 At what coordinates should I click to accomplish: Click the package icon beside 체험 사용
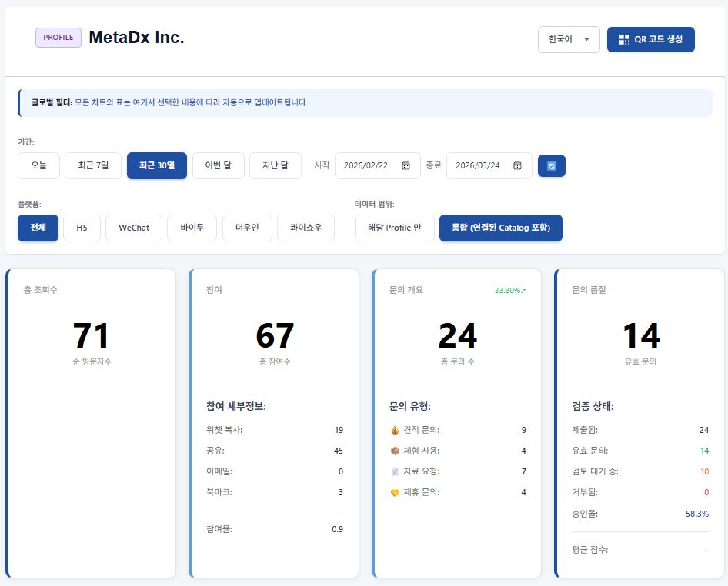(x=396, y=451)
